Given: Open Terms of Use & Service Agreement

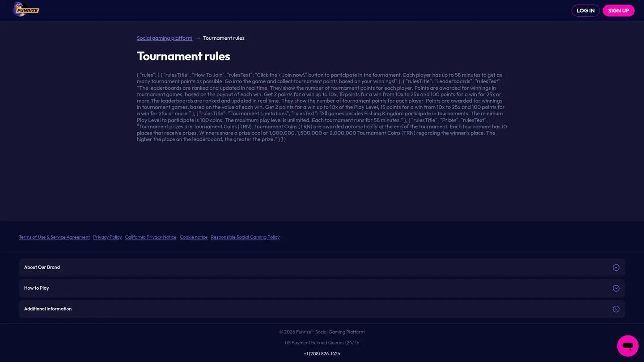Looking at the screenshot, I should pos(54,237).
